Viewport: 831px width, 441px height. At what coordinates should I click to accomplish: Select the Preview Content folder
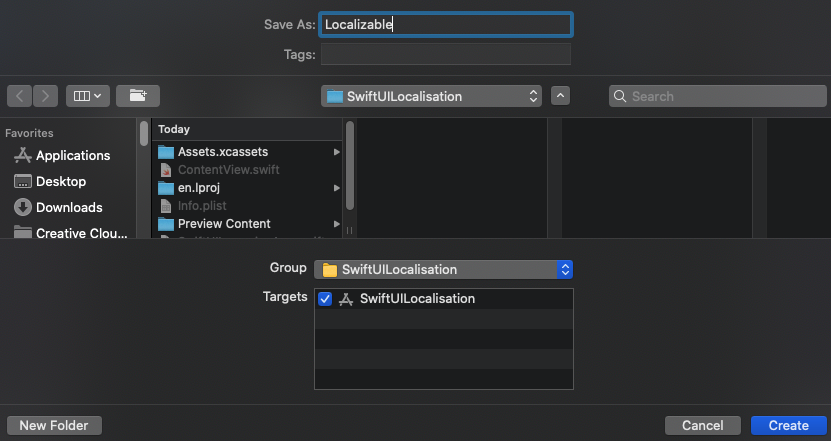[224, 224]
